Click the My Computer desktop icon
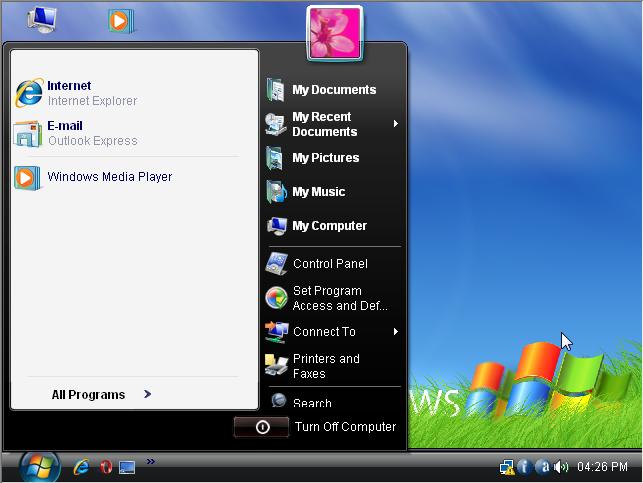Image resolution: width=643 pixels, height=483 pixels. click(x=41, y=18)
